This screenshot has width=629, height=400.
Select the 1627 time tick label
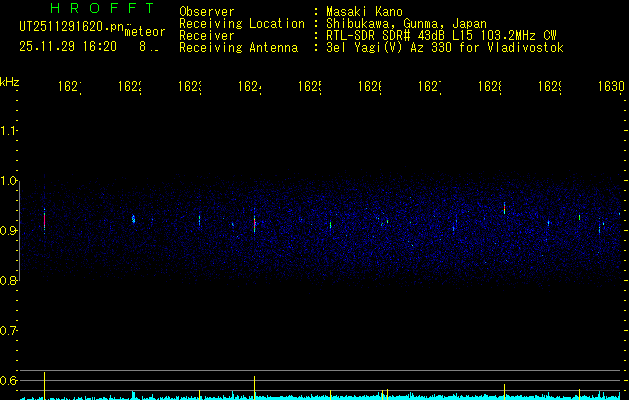pyautogui.click(x=430, y=86)
